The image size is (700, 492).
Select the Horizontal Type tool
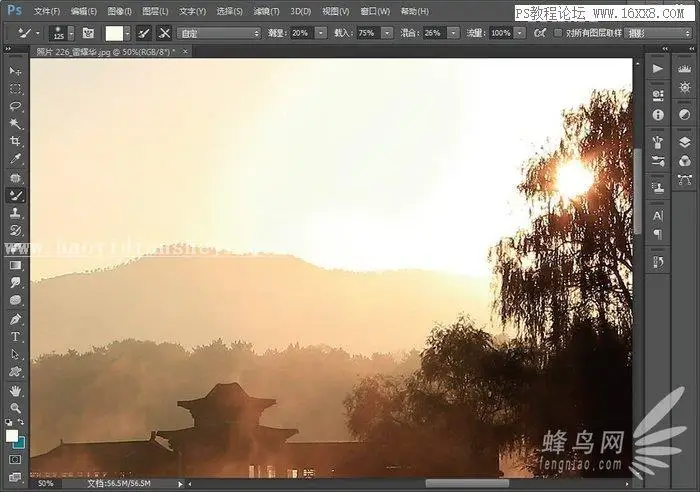click(x=15, y=337)
